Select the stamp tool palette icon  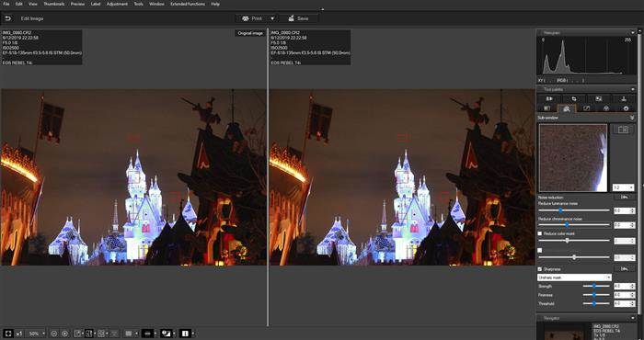tap(624, 99)
